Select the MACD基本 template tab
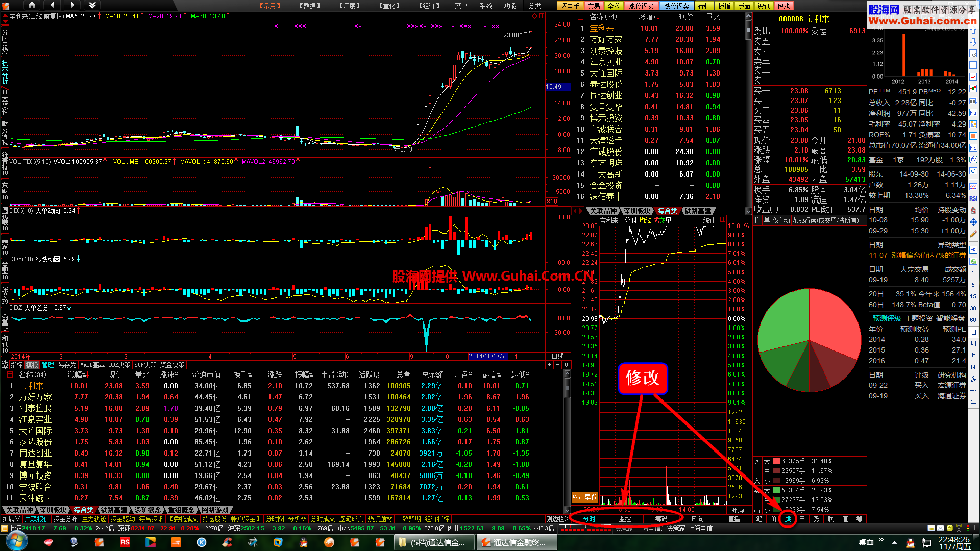 point(92,365)
